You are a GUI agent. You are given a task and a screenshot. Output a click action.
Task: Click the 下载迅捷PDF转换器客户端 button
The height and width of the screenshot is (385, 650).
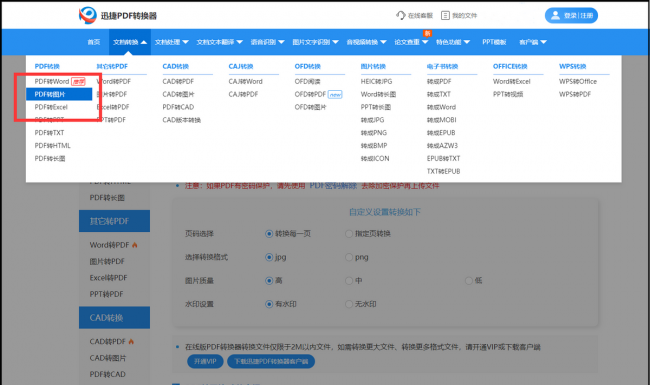pyautogui.click(x=271, y=361)
